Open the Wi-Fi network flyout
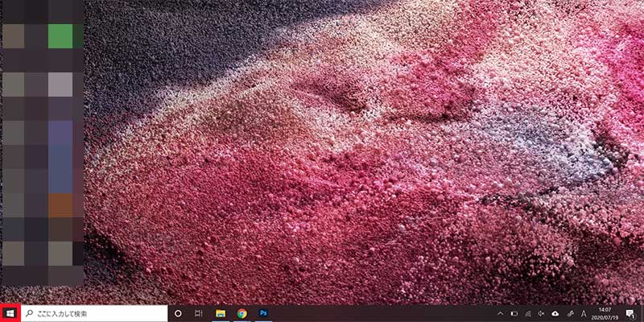This screenshot has width=644, height=322. click(x=527, y=313)
